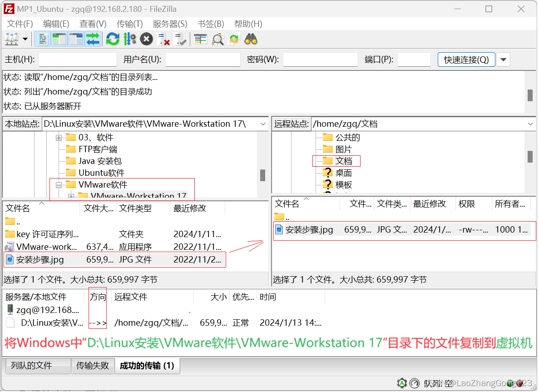Toggle remote directory tree display icon
This screenshot has width=539, height=392.
click(76, 39)
